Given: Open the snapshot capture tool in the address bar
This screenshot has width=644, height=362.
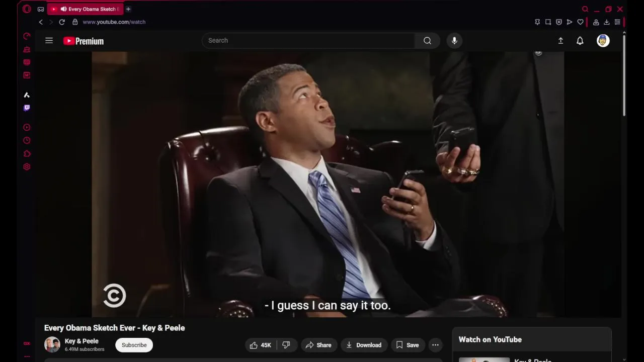Looking at the screenshot, I should click(548, 22).
